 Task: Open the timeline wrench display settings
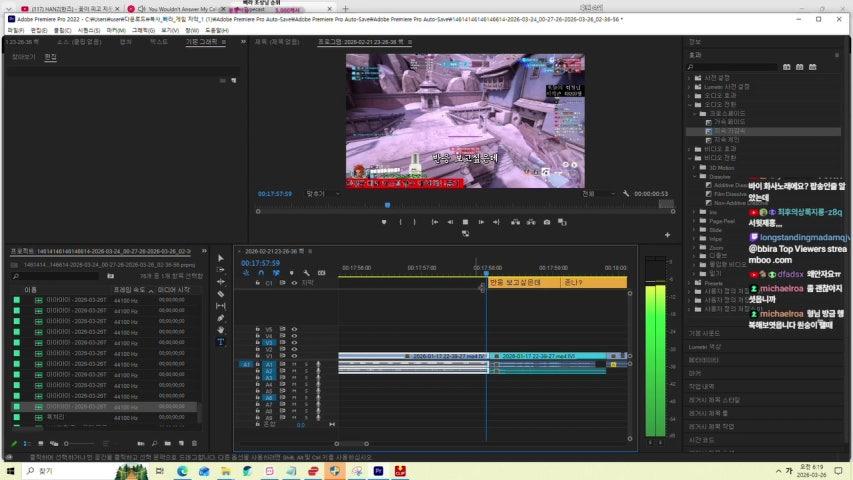point(307,272)
